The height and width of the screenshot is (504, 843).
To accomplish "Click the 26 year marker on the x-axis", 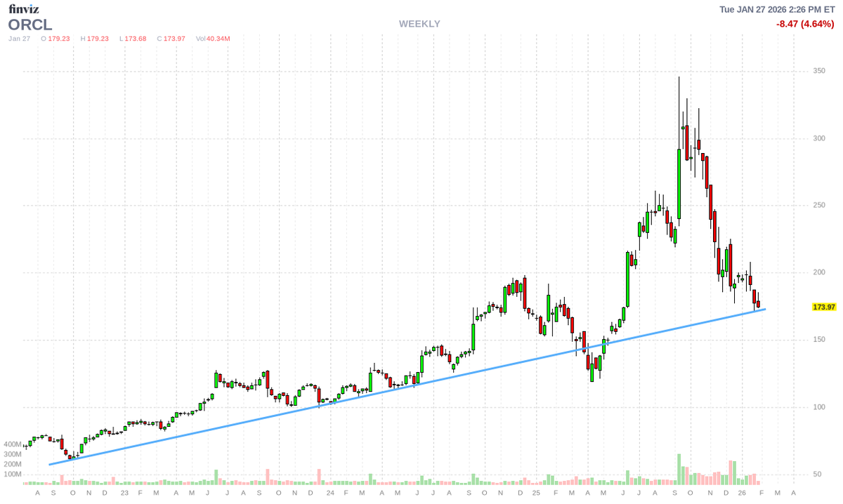I will (743, 493).
